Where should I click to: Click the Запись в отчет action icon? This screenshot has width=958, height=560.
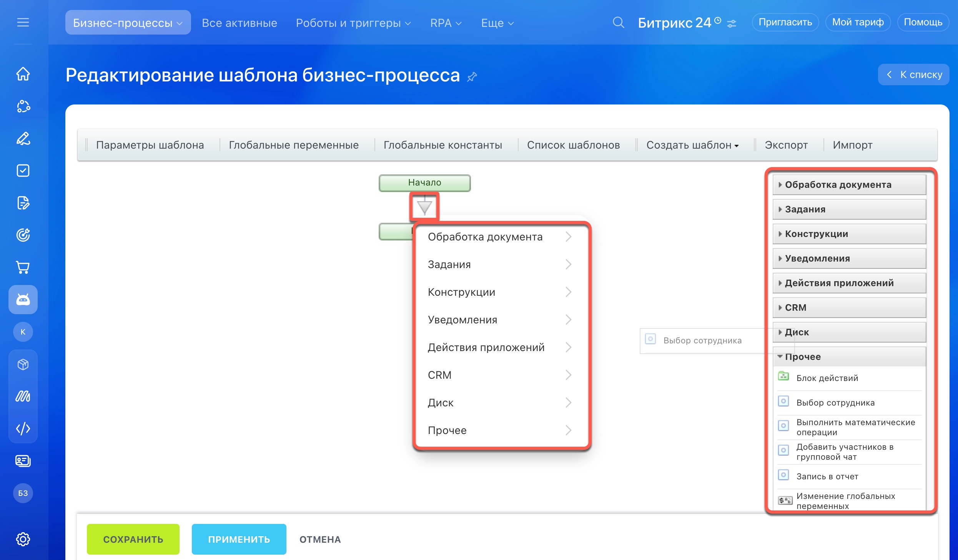point(783,475)
